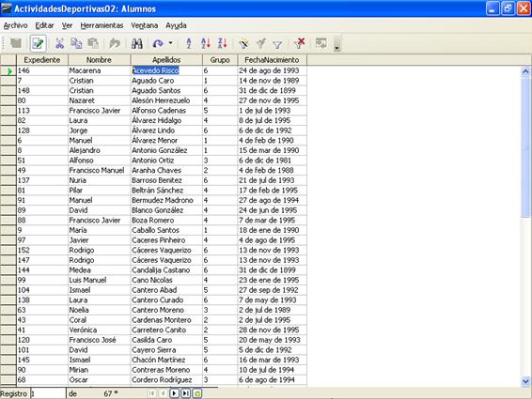The height and width of the screenshot is (399, 532).
Task: Click the Sort Ascending A-Z arrow icon
Action: [x=206, y=43]
